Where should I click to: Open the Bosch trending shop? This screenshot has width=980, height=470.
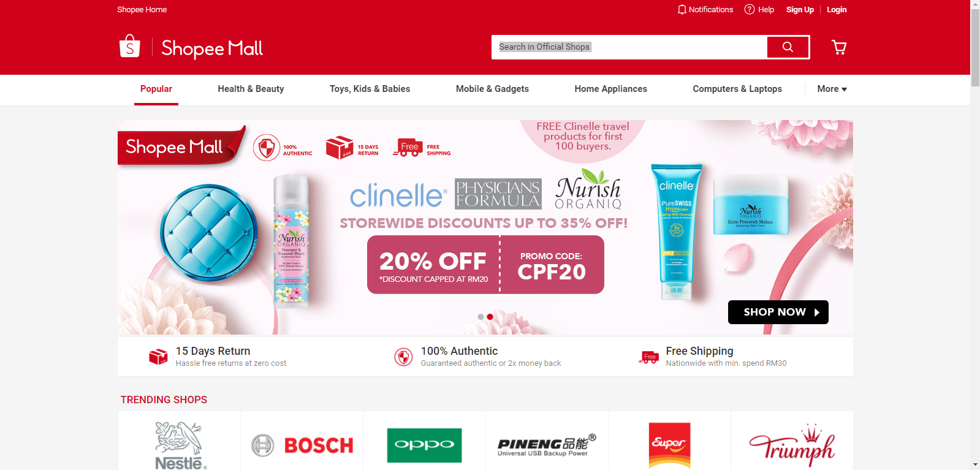pos(302,445)
